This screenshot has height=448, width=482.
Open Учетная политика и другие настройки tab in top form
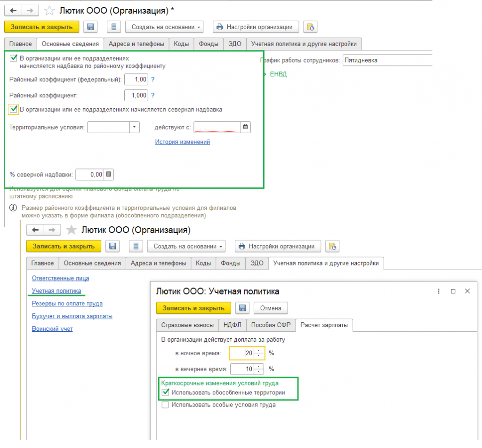point(304,44)
